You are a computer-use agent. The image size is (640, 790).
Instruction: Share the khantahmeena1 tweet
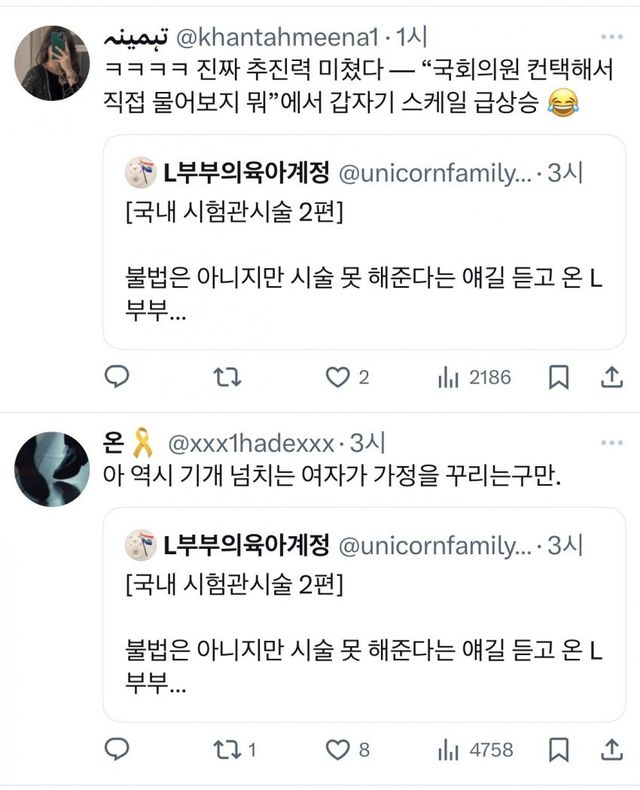(x=611, y=377)
